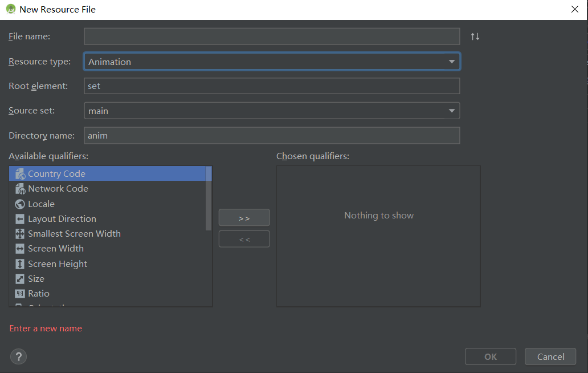
Task: Click the Screen Height icon
Action: pos(20,264)
